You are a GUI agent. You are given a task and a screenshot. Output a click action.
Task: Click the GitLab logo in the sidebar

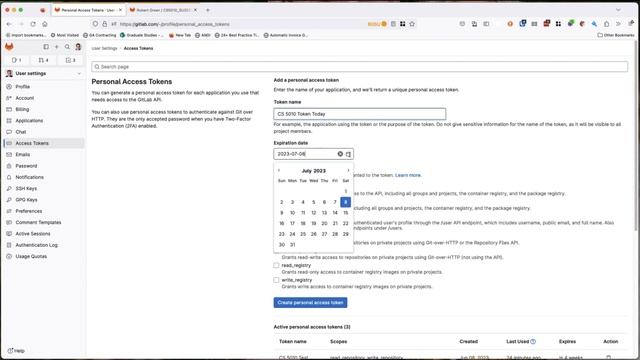pos(9,47)
